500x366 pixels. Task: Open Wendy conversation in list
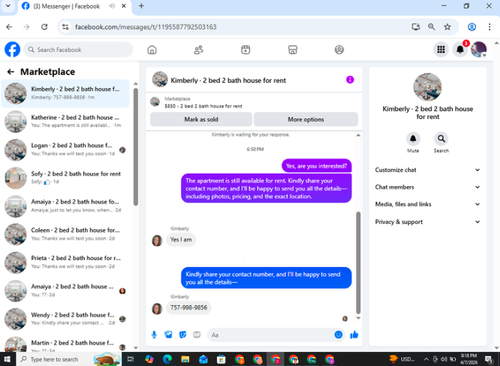tap(65, 319)
